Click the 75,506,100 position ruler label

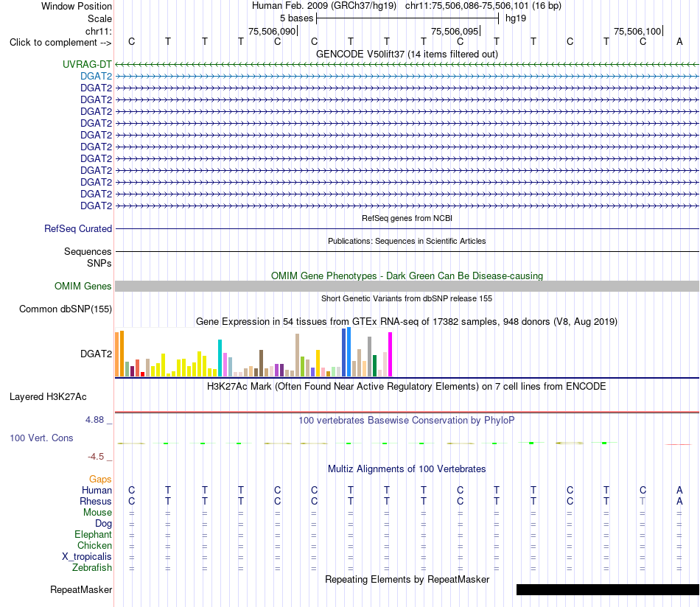tap(637, 31)
